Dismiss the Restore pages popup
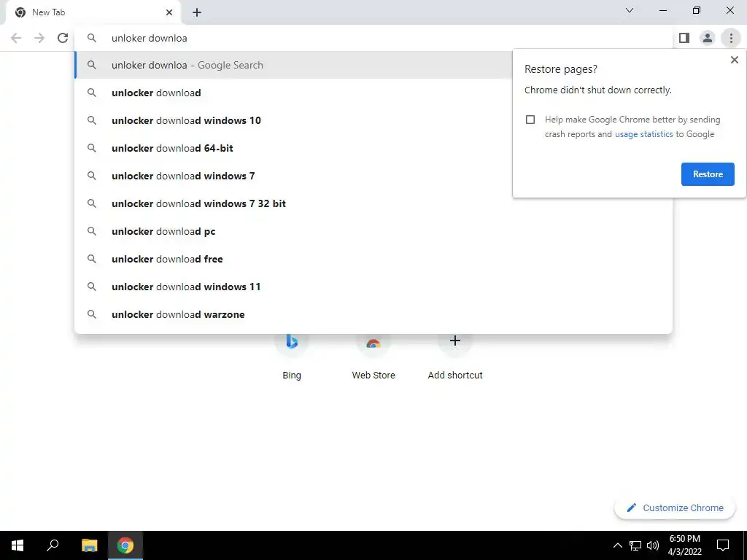Viewport: 747px width, 560px height. pos(734,60)
